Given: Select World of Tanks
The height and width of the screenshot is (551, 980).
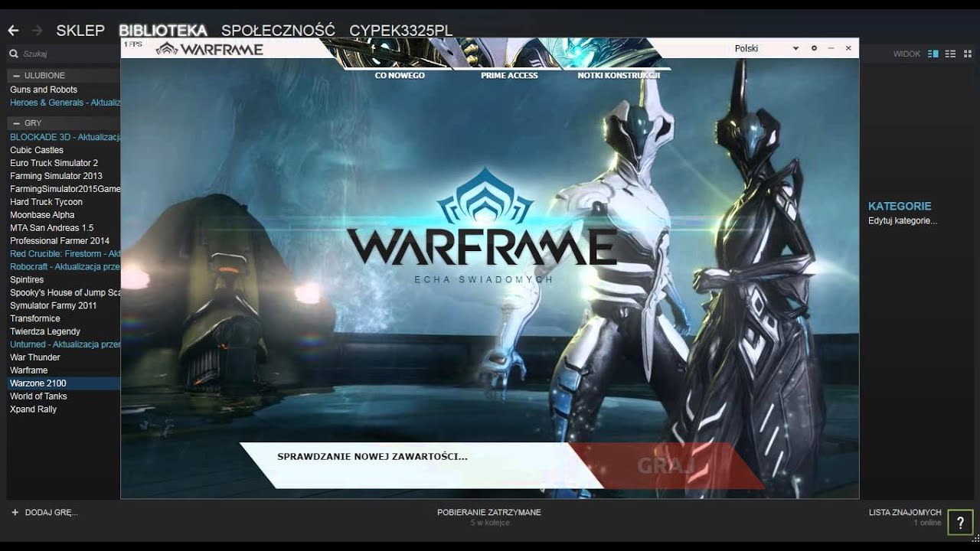Looking at the screenshot, I should pos(38,396).
